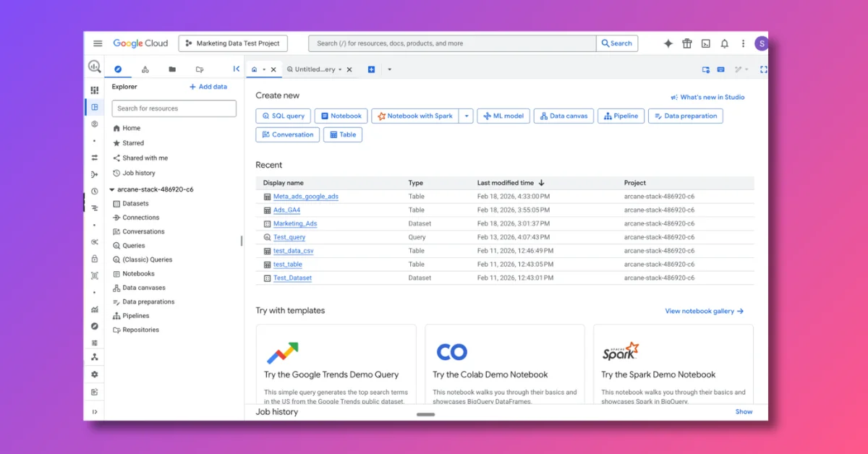The width and height of the screenshot is (868, 454).
Task: Click the Search for resources field
Action: pyautogui.click(x=174, y=108)
